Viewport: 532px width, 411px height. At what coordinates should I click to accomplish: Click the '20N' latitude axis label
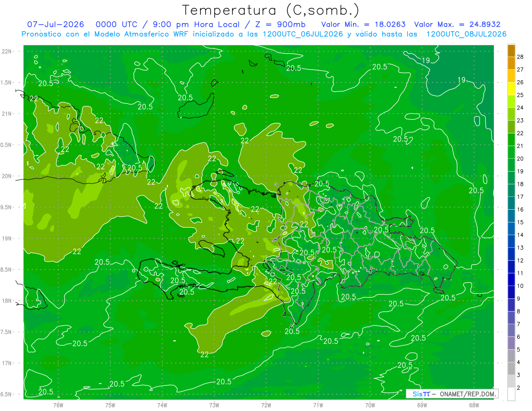pyautogui.click(x=7, y=176)
